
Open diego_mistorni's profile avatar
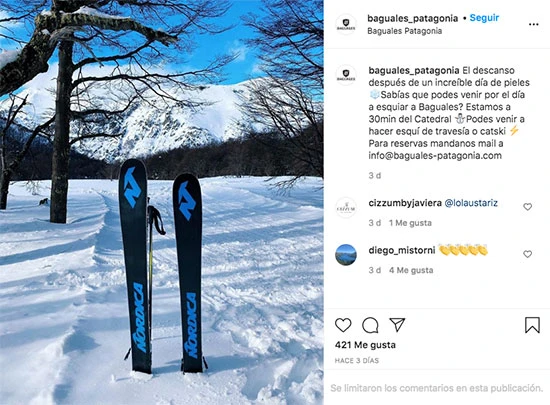346,255
